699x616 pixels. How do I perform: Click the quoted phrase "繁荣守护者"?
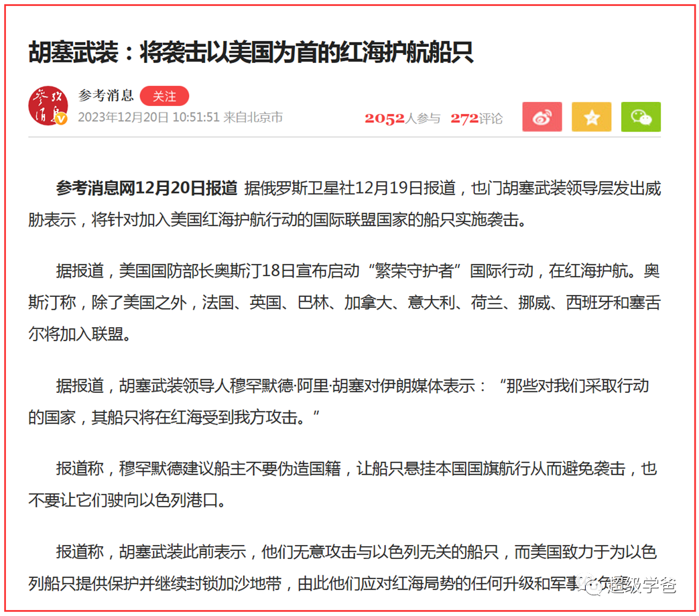[x=415, y=271]
